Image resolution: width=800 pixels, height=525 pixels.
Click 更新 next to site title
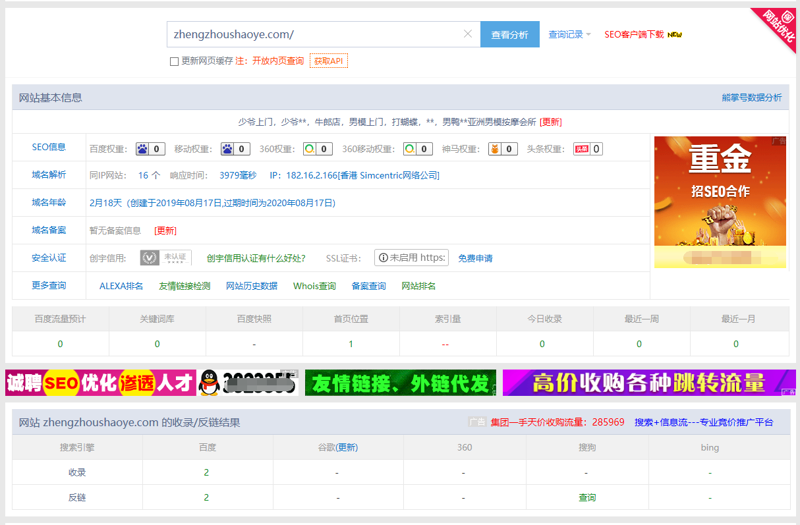551,122
